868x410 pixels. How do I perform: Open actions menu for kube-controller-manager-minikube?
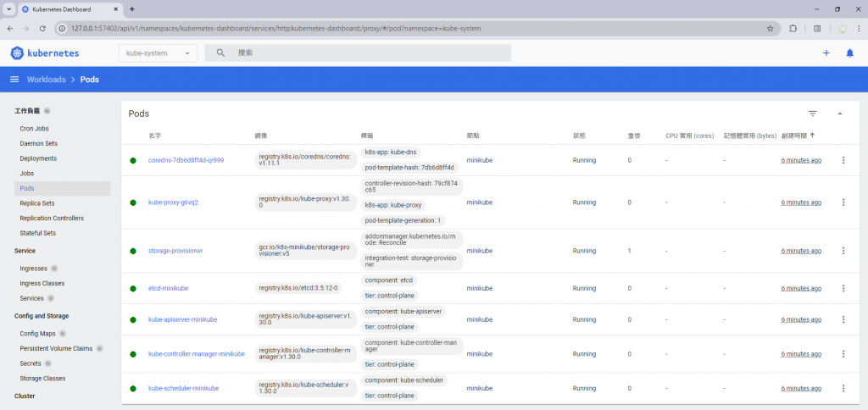coord(843,353)
